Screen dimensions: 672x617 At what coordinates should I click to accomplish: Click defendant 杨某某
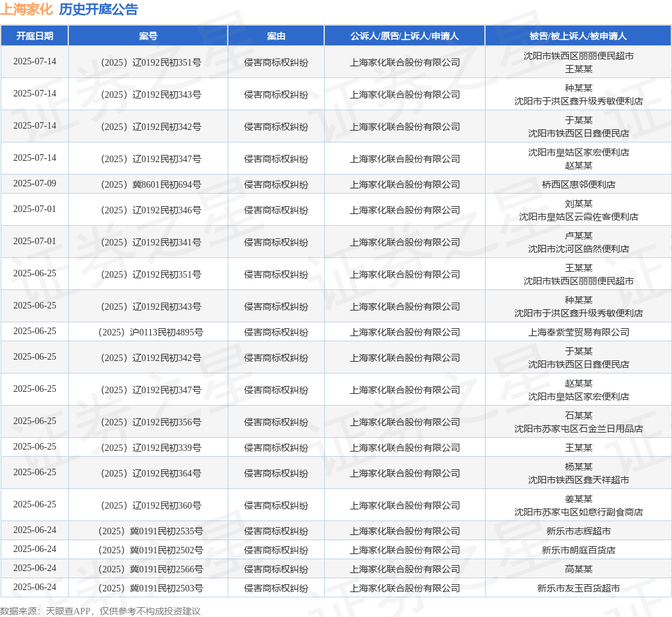pos(579,467)
